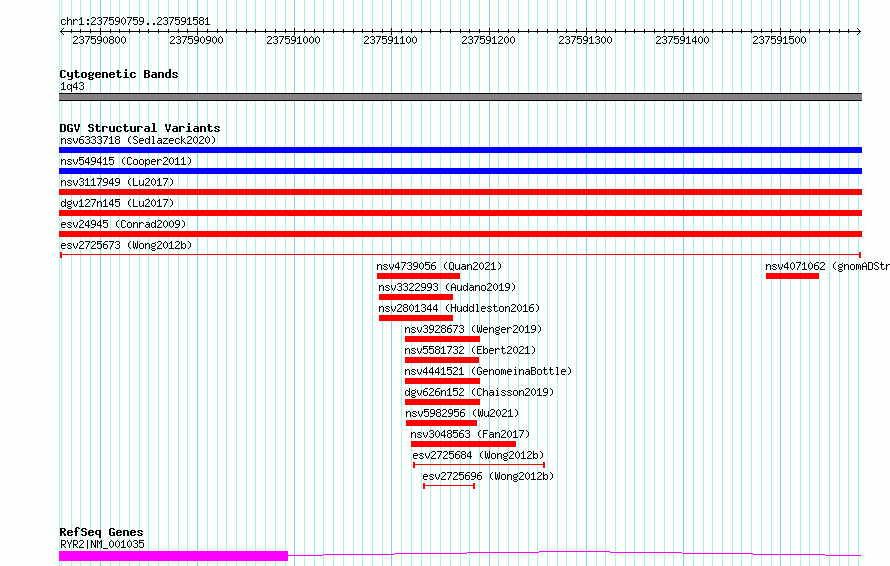Click the thin red line of esv2725684
The width and height of the screenshot is (890, 566).
[x=479, y=465]
